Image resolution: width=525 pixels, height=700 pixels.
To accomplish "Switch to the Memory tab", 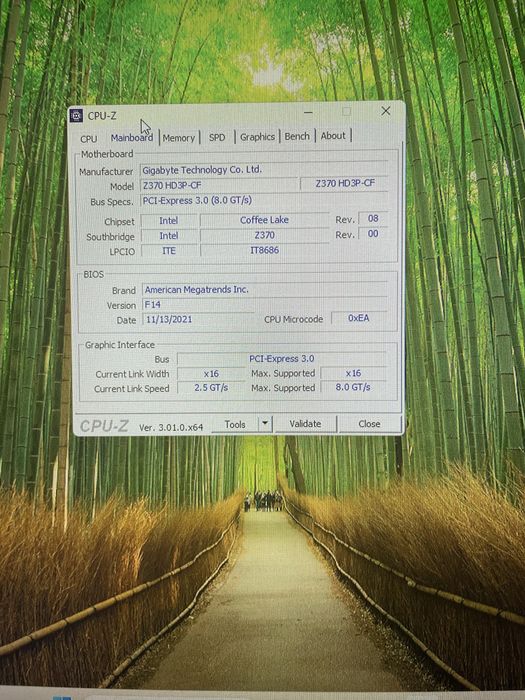I will [x=179, y=138].
